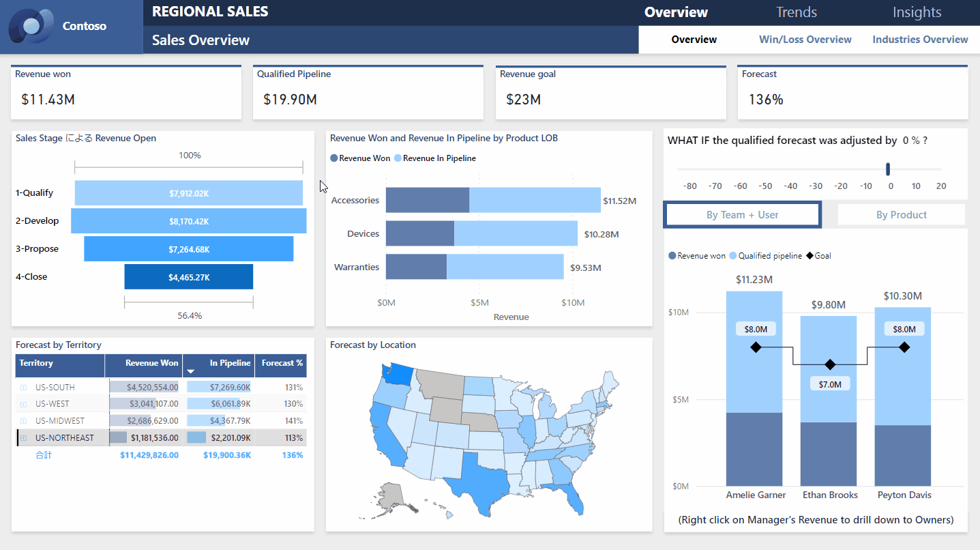Switch to Win/Loss Overview page

click(x=805, y=40)
